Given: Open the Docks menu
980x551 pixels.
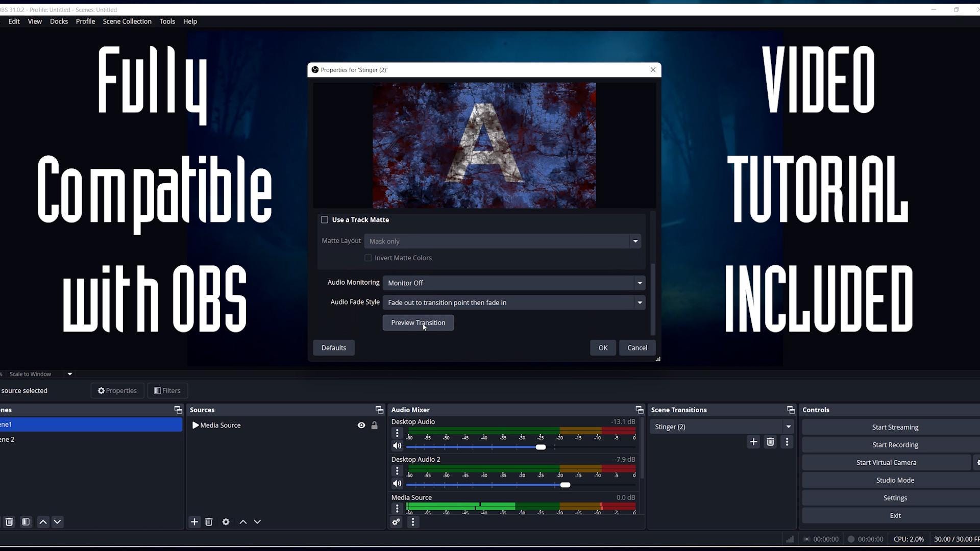Looking at the screenshot, I should (x=59, y=21).
